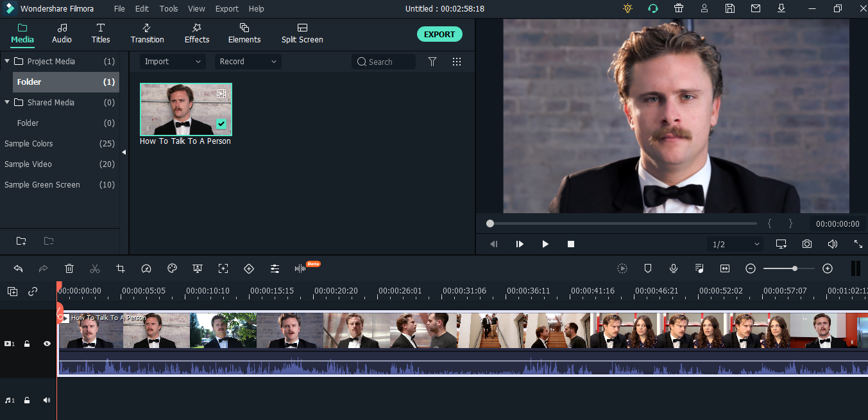Collapse the Project Media folder tree

pos(6,61)
